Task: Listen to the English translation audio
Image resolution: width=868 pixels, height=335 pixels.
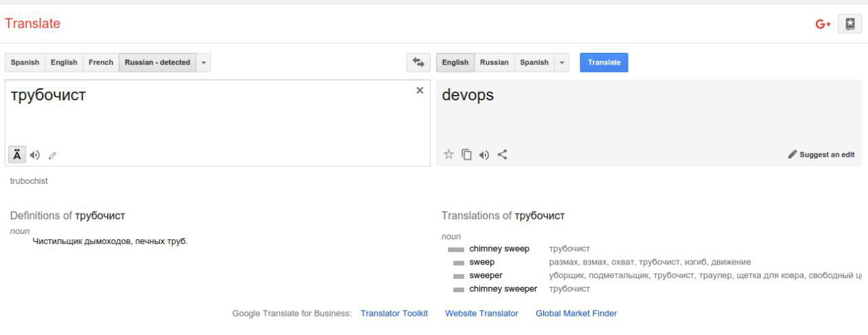Action: (x=484, y=155)
